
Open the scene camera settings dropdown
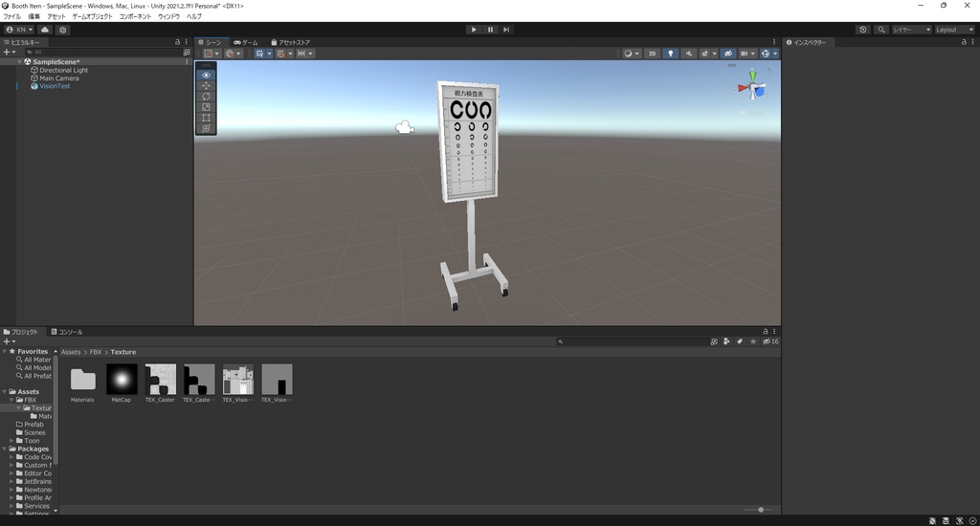click(x=747, y=54)
